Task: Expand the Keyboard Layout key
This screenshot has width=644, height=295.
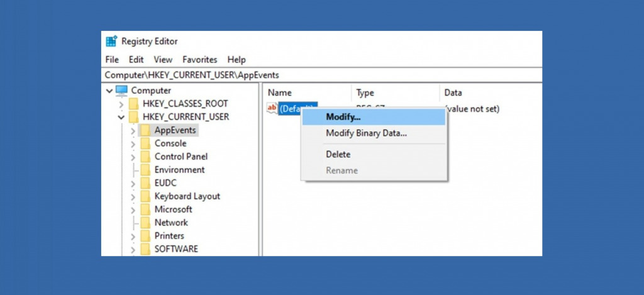Action: [133, 196]
